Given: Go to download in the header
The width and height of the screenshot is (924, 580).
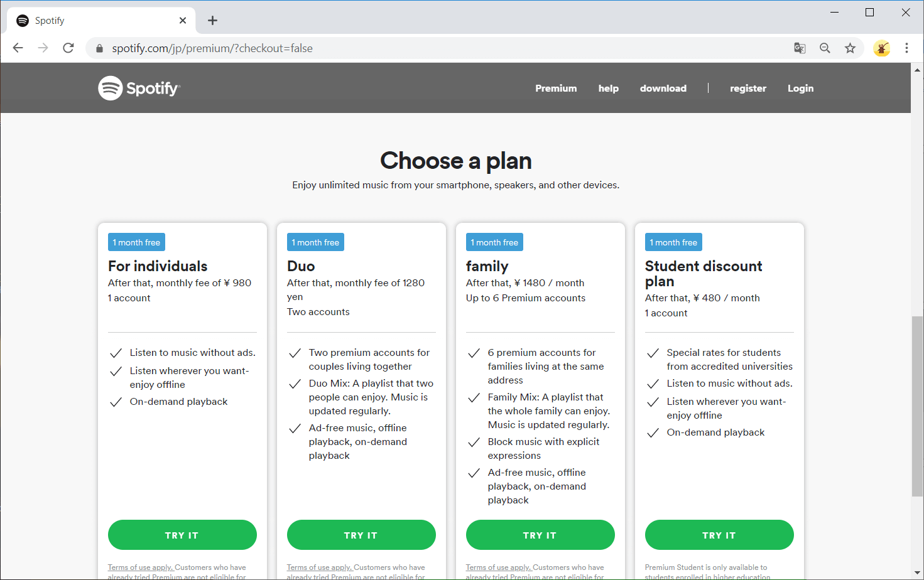Looking at the screenshot, I should pyautogui.click(x=663, y=89).
